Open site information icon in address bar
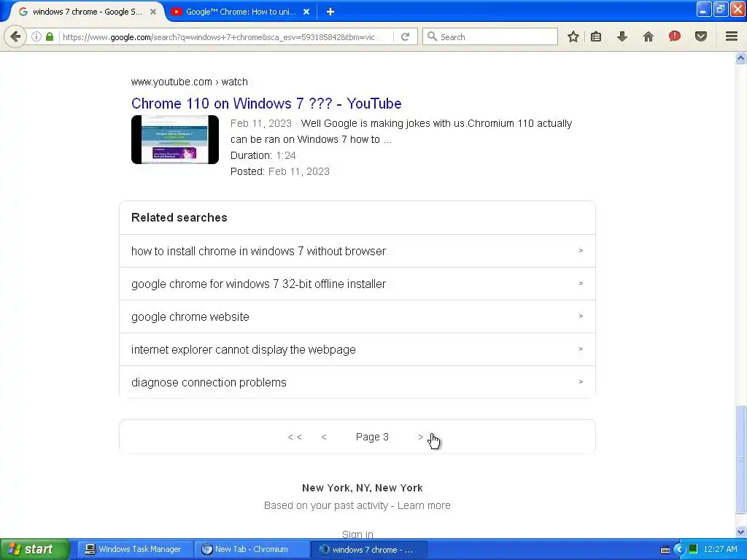747x560 pixels. click(36, 36)
